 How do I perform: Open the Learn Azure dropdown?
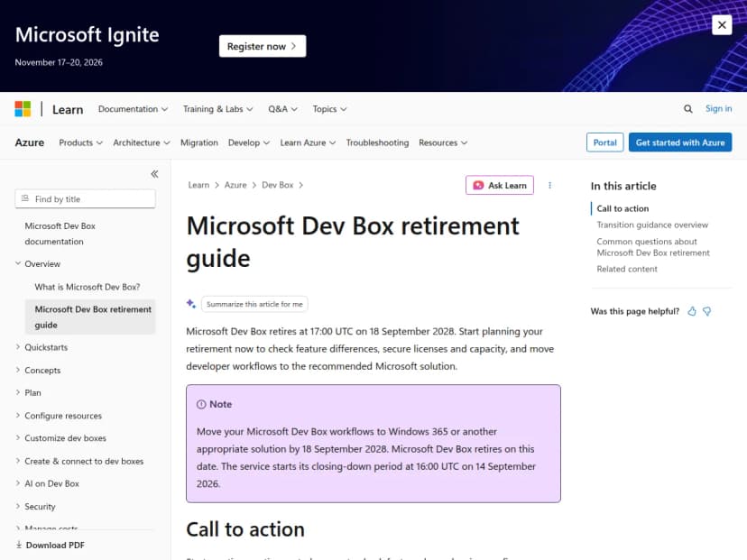pyautogui.click(x=308, y=142)
